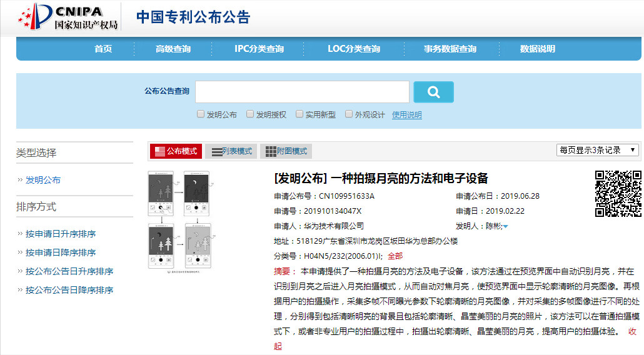Switch to 附图模式 view
This screenshot has width=644, height=355.
(286, 151)
